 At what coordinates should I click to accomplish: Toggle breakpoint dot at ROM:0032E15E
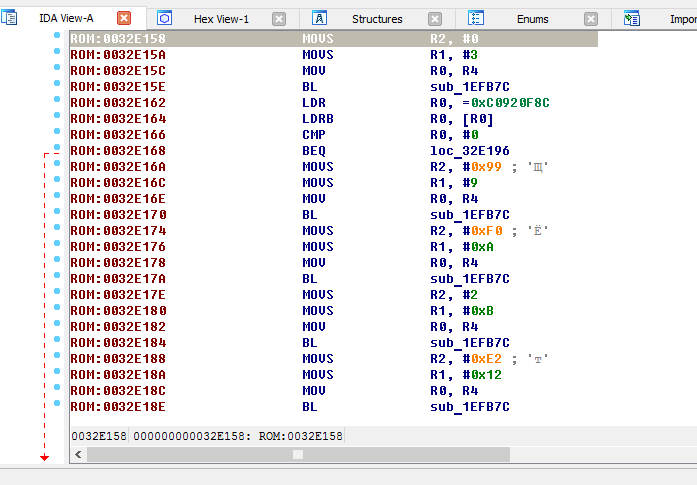point(57,86)
